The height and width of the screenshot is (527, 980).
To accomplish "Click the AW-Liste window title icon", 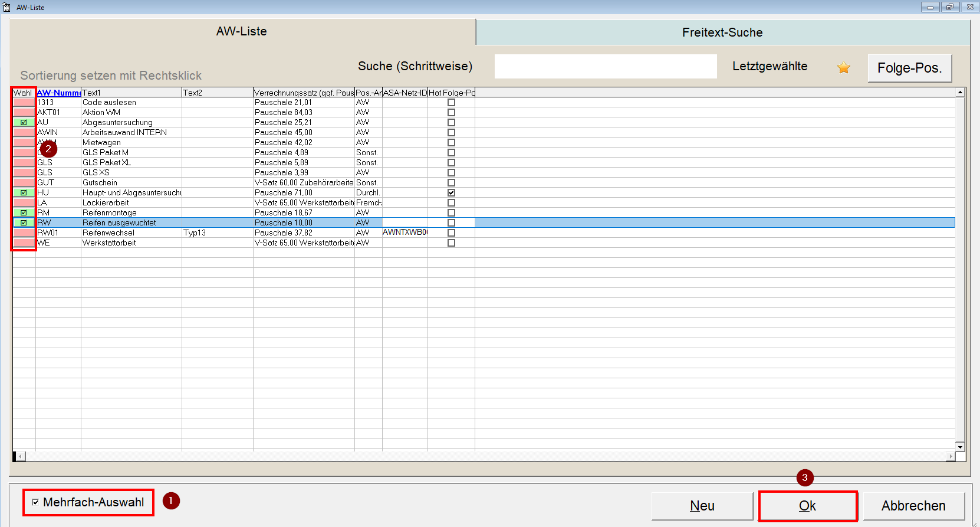I will pyautogui.click(x=6, y=7).
